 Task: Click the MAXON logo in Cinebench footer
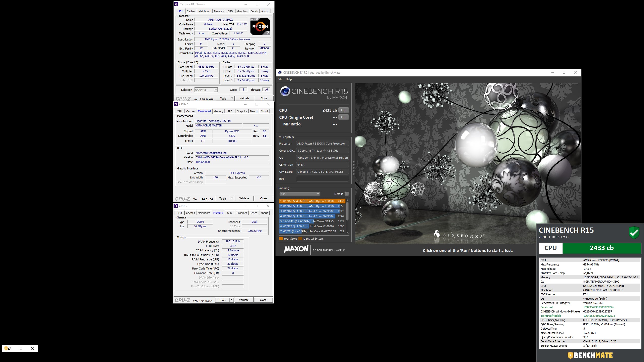coord(296,249)
